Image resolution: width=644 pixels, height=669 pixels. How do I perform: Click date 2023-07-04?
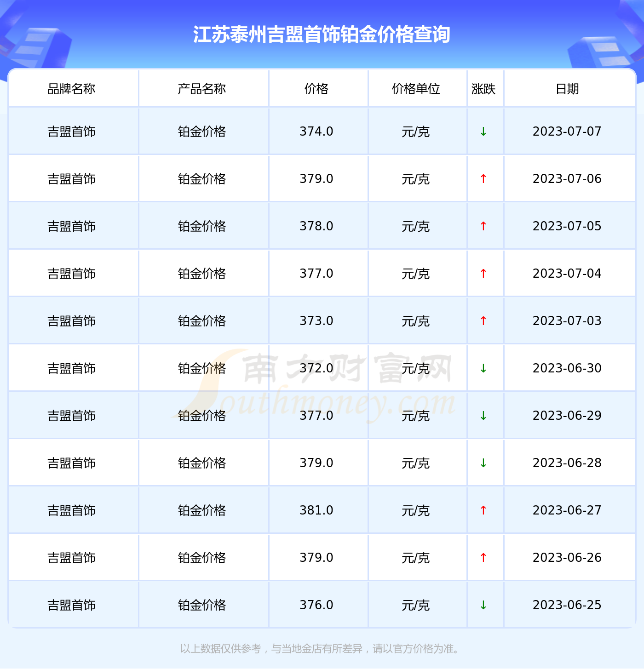click(x=567, y=274)
